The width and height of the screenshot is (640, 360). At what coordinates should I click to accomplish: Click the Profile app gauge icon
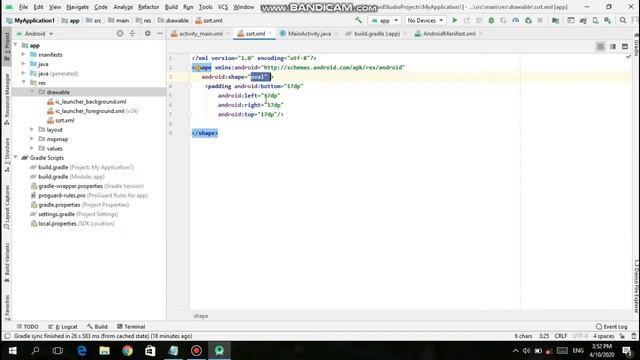click(x=516, y=20)
